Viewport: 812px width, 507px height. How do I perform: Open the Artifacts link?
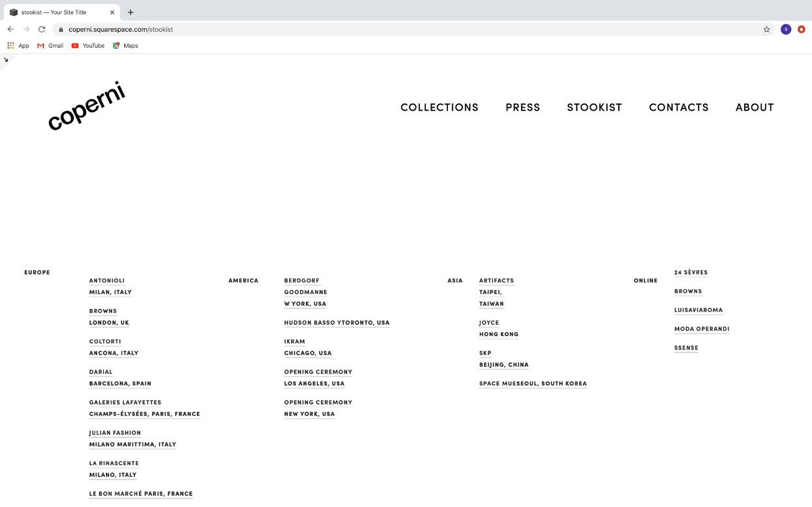click(x=496, y=281)
